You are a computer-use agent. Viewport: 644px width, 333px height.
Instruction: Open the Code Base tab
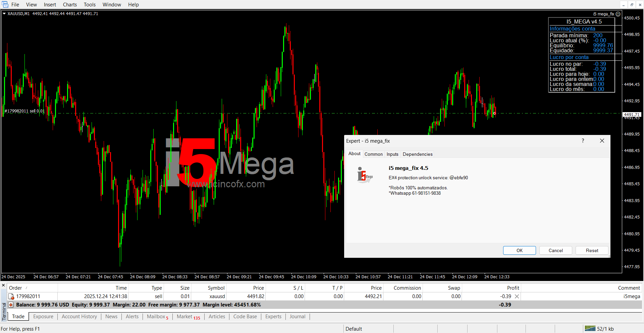tap(245, 317)
